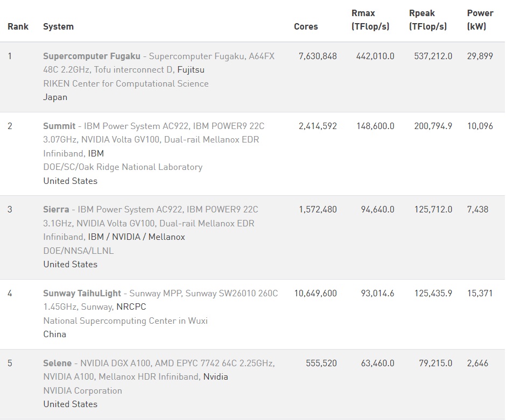This screenshot has height=420, width=506.
Task: Click the Fujitsu vendor link
Action: point(191,70)
